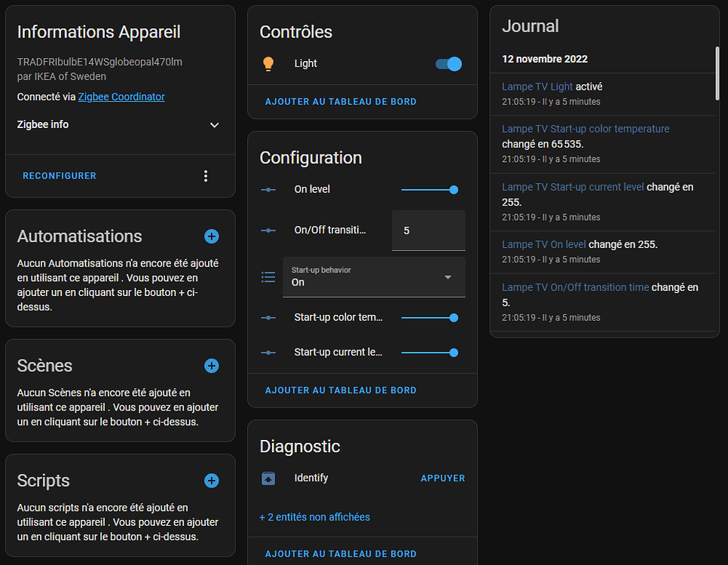The height and width of the screenshot is (565, 728).
Task: Click the On level slider
Action: point(428,190)
